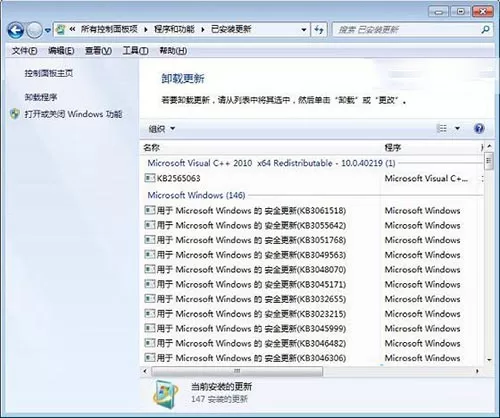Viewport: 500px width, 418px height.
Task: Click the horizontal scrollbar left arrow
Action: pyautogui.click(x=145, y=371)
